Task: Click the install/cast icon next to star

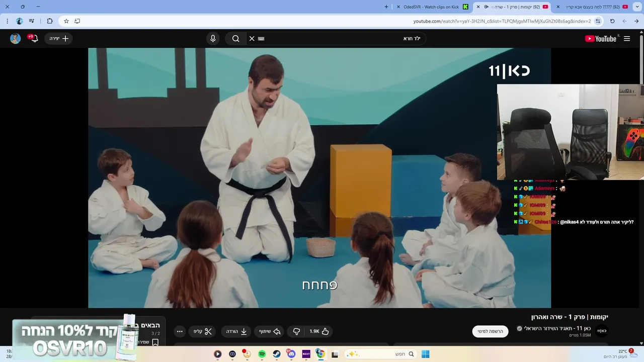Action: (77, 21)
